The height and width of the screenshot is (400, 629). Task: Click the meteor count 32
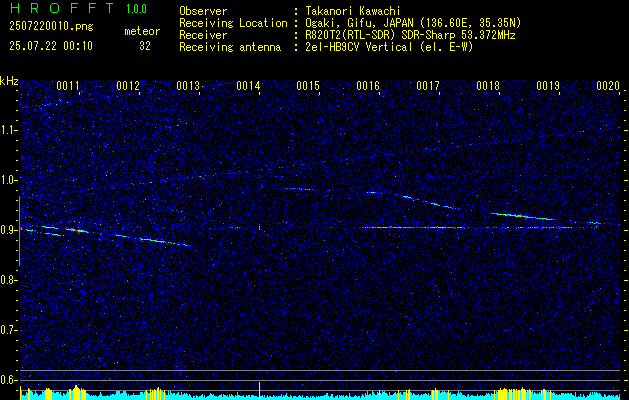point(145,46)
